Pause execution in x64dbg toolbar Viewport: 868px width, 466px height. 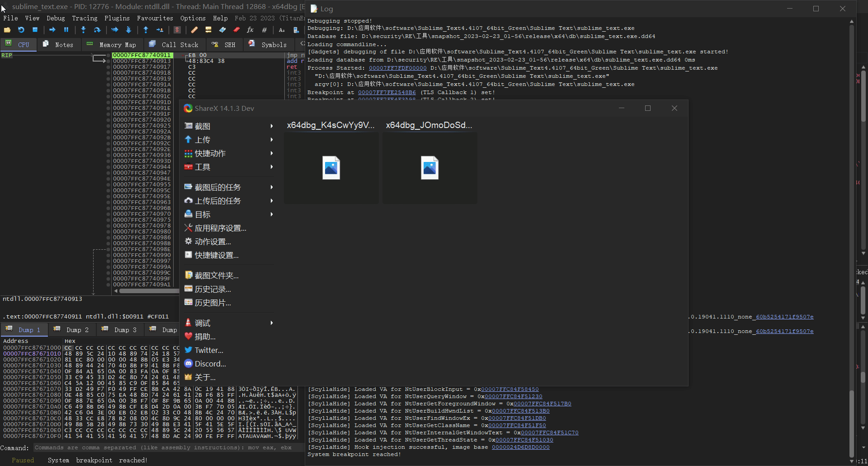coord(66,30)
